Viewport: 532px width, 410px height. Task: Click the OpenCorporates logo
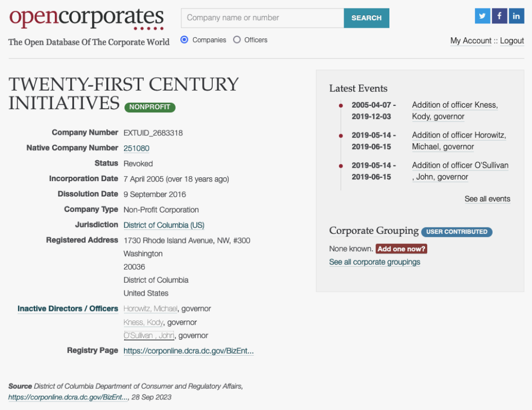click(86, 19)
